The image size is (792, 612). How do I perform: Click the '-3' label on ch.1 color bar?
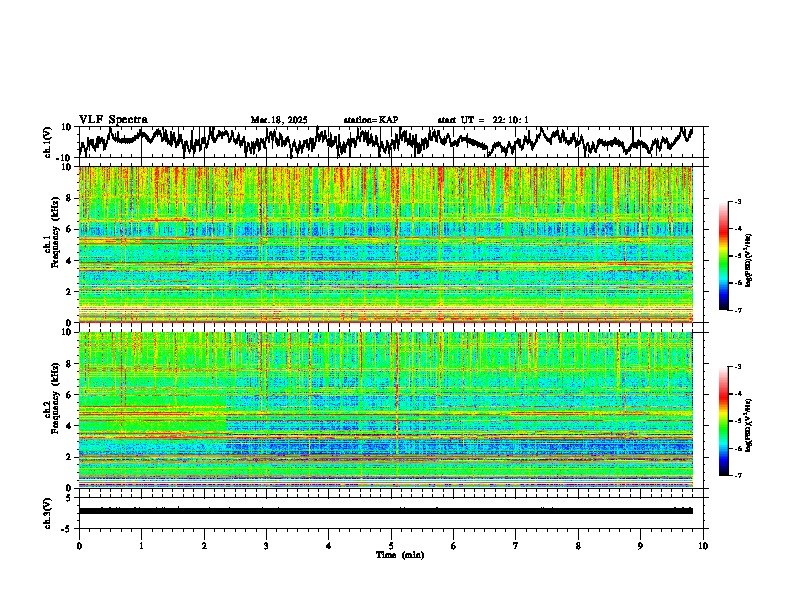click(x=738, y=202)
